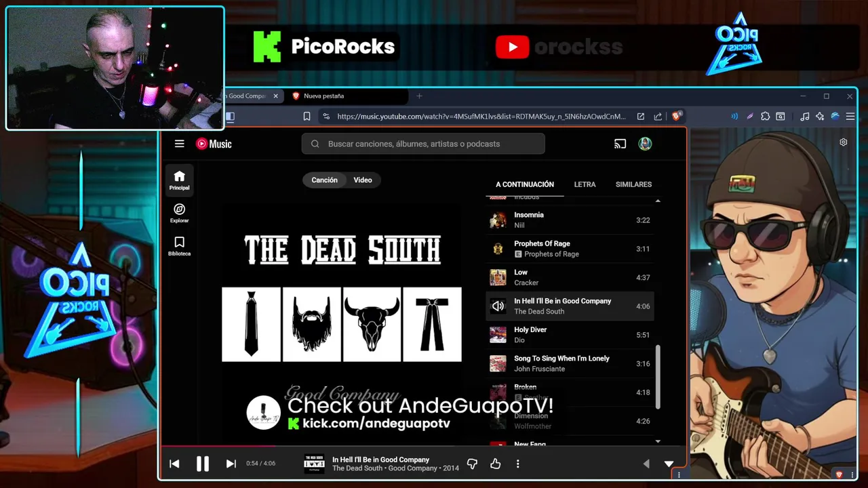The height and width of the screenshot is (488, 868).
Task: Click the Low album thumbnail
Action: coord(498,277)
